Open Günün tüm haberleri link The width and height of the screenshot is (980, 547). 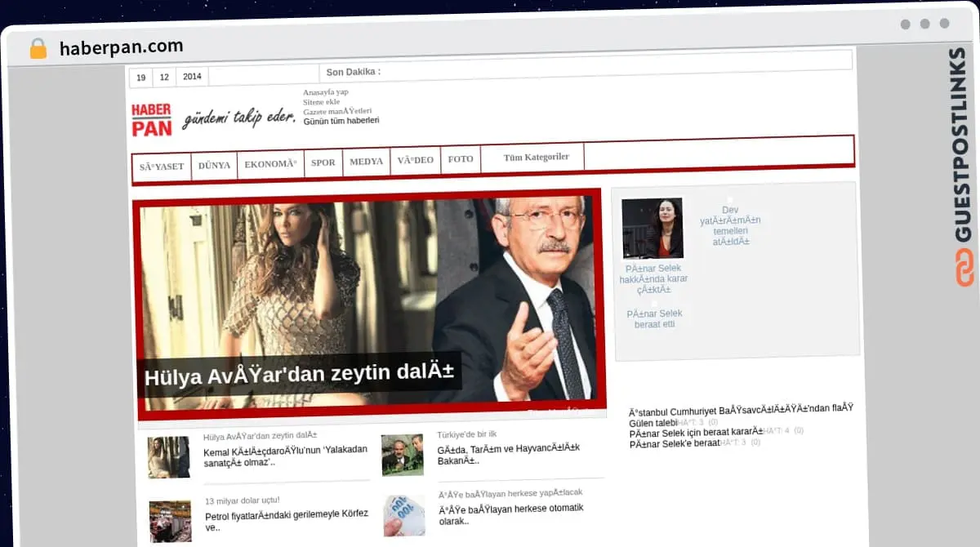click(341, 121)
